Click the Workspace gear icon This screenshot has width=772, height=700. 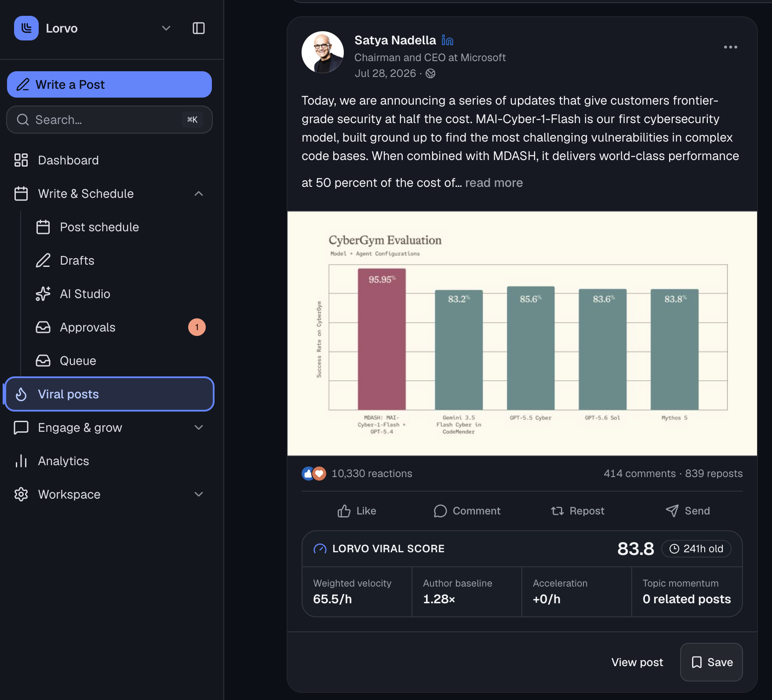[x=21, y=494]
